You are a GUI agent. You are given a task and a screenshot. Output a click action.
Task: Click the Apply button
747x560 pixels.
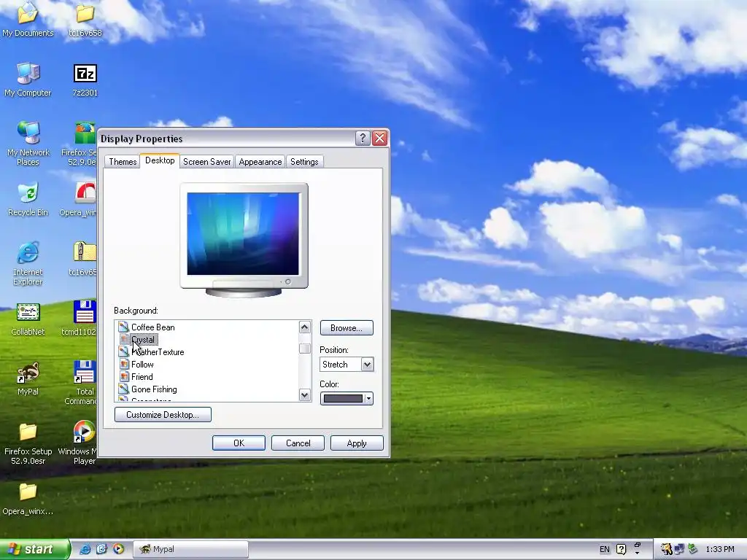tap(357, 443)
